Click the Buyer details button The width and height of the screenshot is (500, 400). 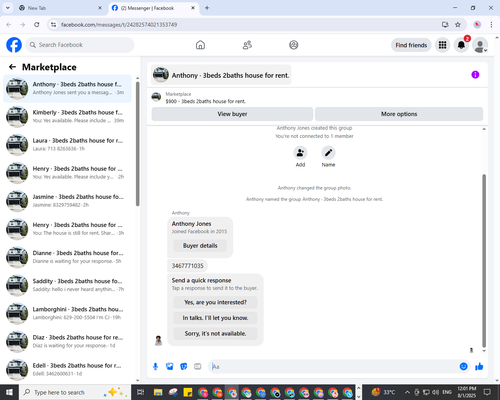pyautogui.click(x=200, y=246)
